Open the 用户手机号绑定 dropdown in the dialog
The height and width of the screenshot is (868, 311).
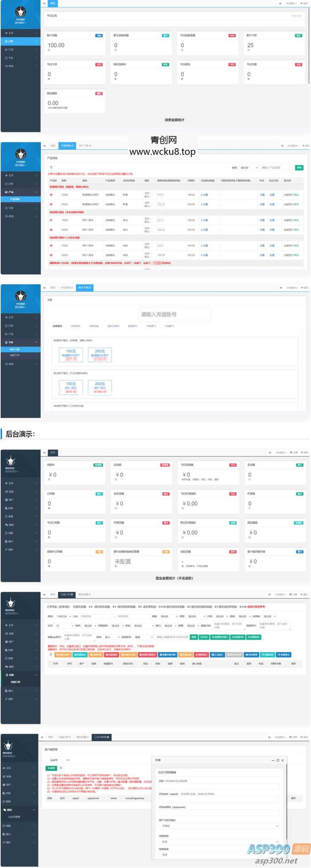[219, 826]
